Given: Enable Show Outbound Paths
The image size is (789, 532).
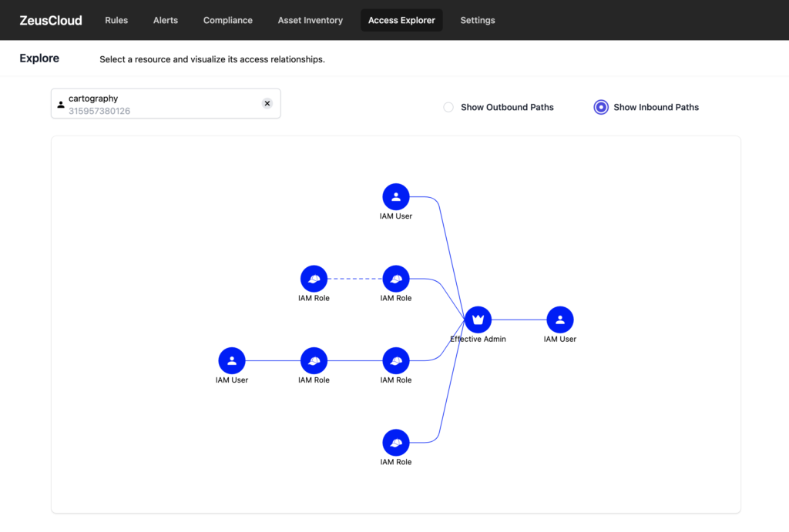Looking at the screenshot, I should coord(448,107).
